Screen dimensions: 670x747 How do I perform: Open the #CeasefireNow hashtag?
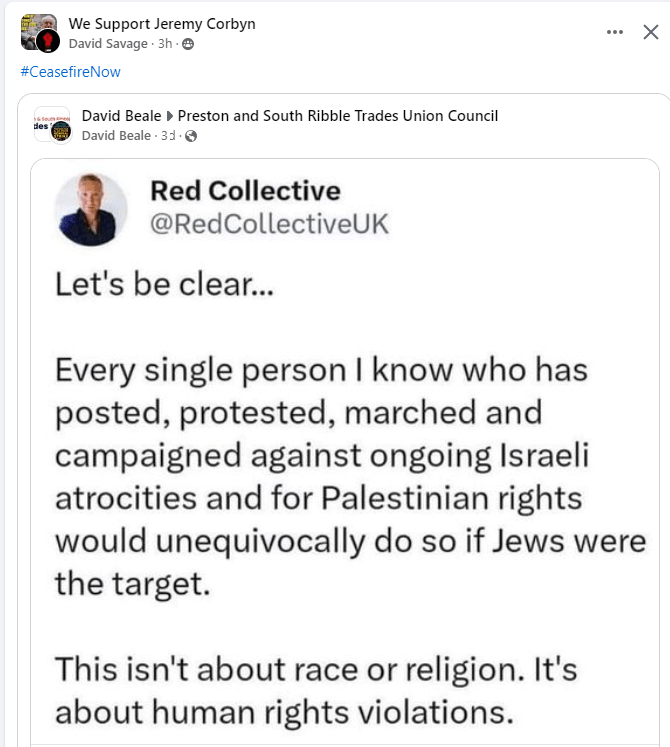click(x=70, y=72)
